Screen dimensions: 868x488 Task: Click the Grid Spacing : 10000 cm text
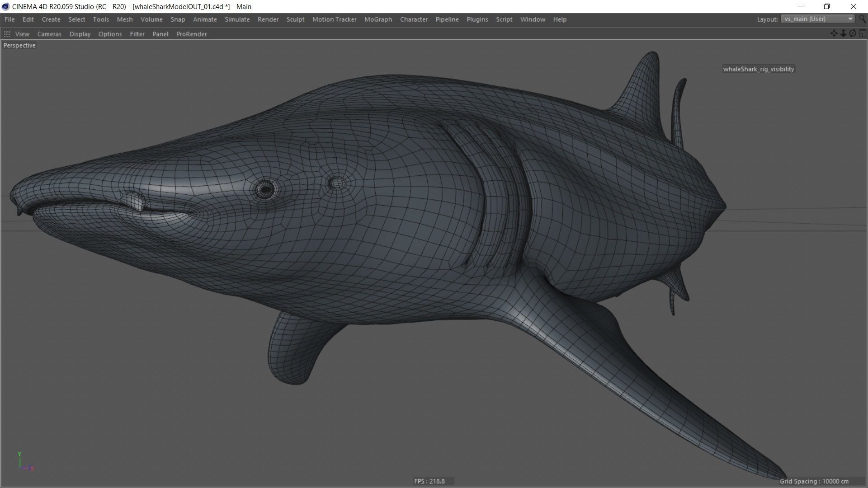point(814,481)
